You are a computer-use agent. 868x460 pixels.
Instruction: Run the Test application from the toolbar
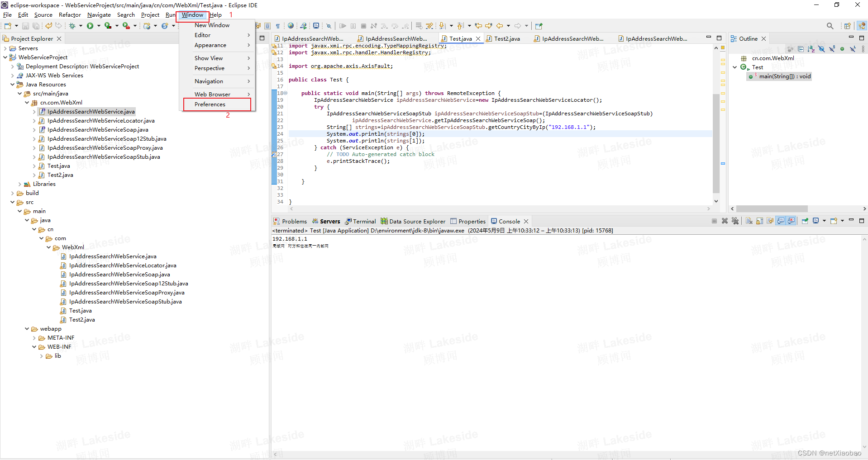pos(91,26)
